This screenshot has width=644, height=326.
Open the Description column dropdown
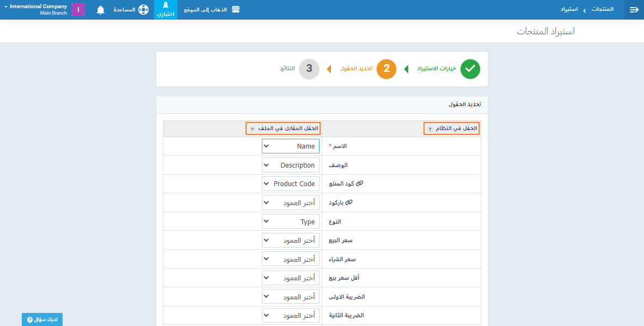[x=291, y=165]
